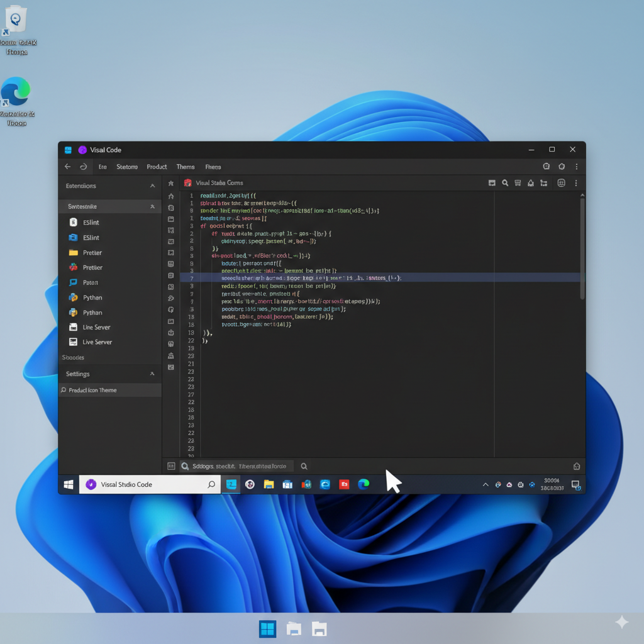The image size is (644, 644).
Task: Open the taskbar clock
Action: click(x=552, y=484)
